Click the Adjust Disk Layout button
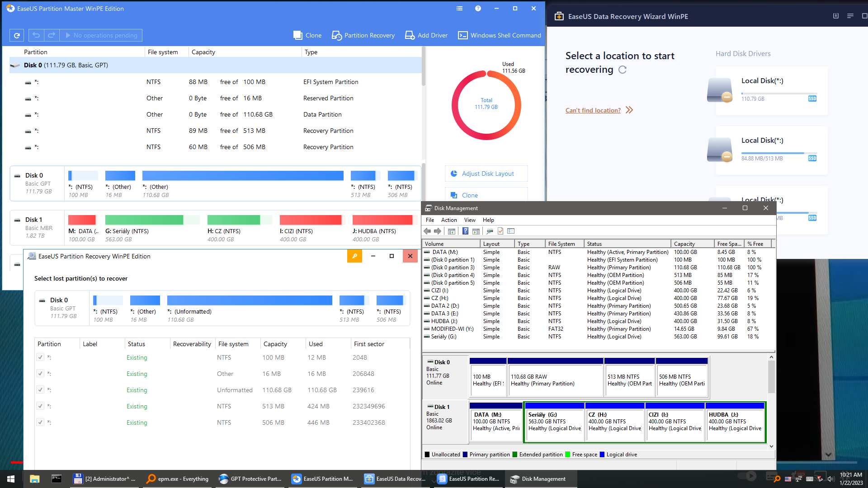 (x=486, y=174)
